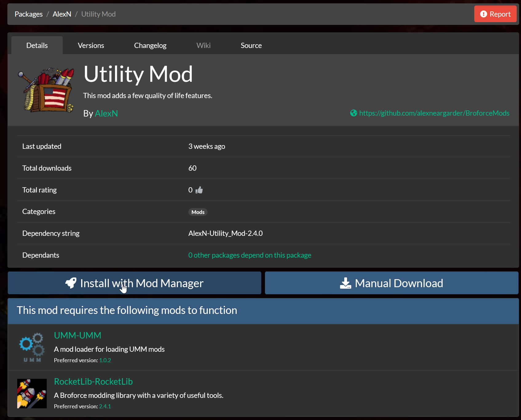Viewport: 521px width, 420px height.
Task: Switch to the Versions tab
Action: click(91, 46)
